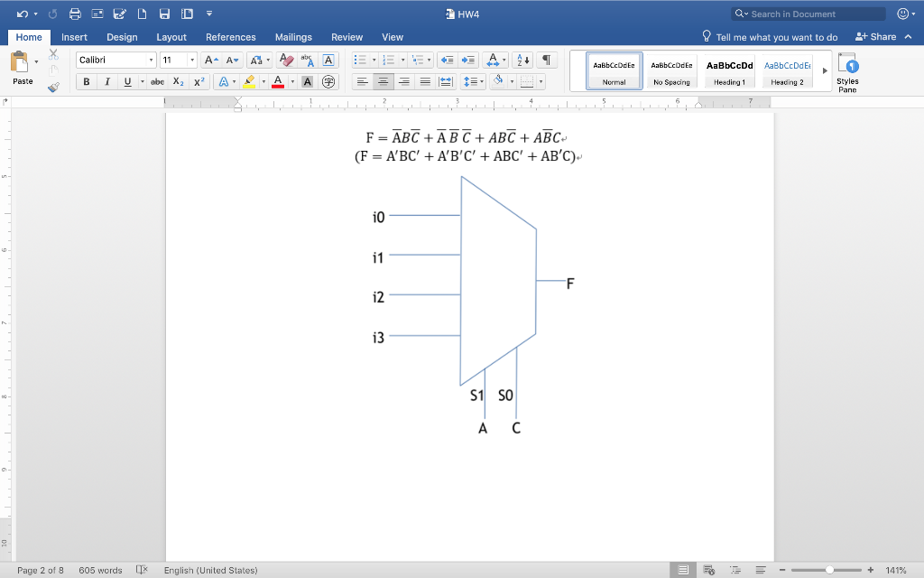Apply the Heading 1 style
924x578 pixels.
pos(728,66)
